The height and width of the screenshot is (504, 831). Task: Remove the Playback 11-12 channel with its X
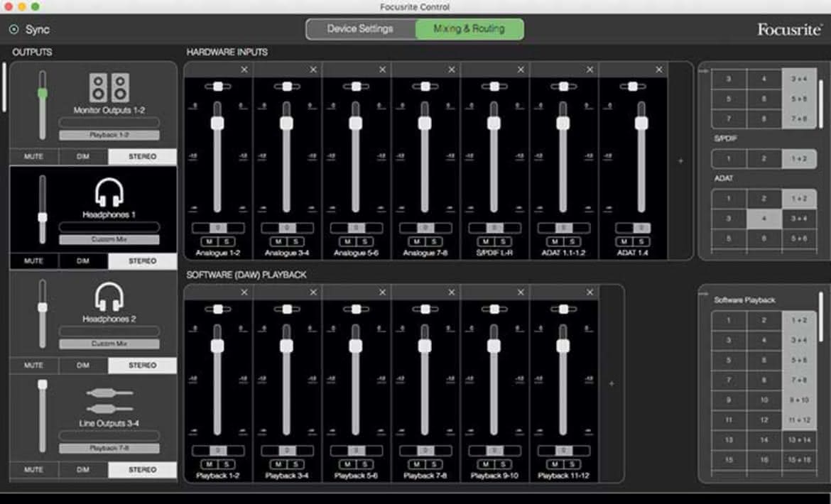point(590,292)
